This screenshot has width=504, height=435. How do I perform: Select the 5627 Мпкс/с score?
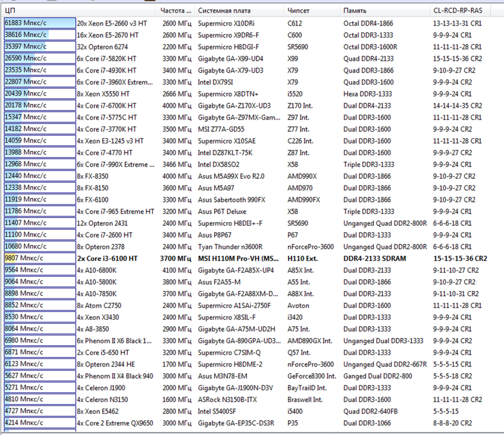click(40, 376)
